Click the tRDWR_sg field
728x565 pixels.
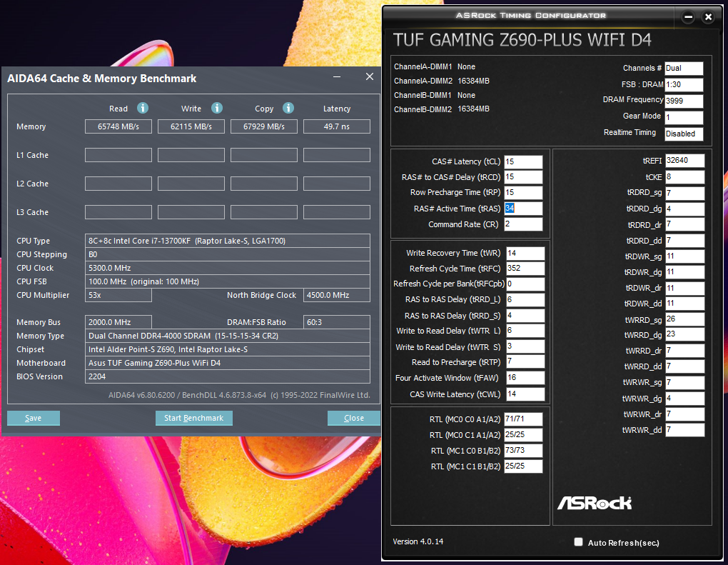pos(685,256)
